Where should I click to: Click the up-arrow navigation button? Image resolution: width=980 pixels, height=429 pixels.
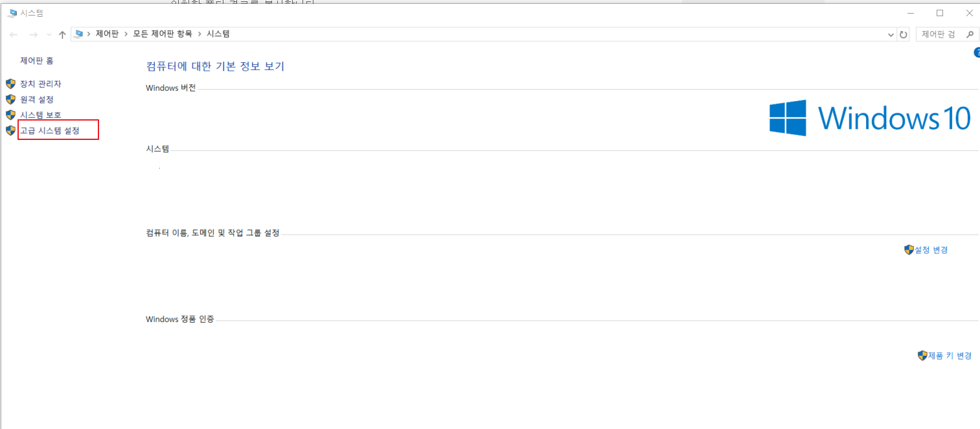[62, 34]
